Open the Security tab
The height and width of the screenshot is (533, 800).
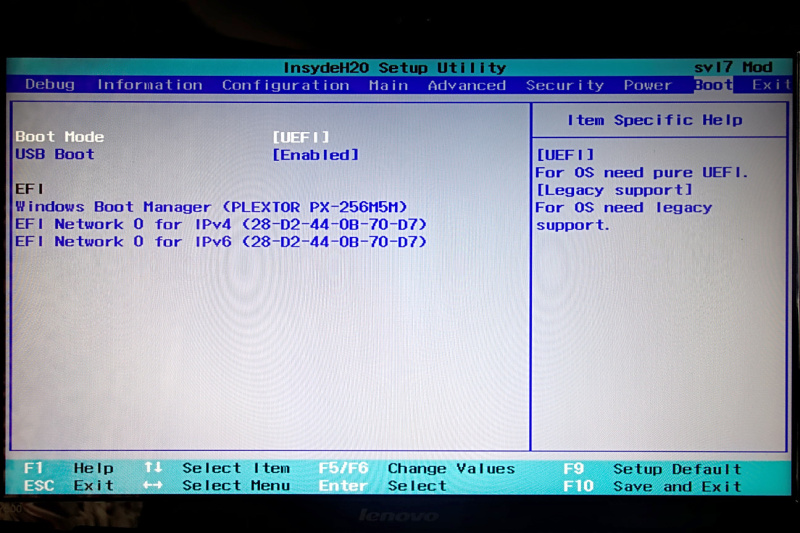click(565, 85)
